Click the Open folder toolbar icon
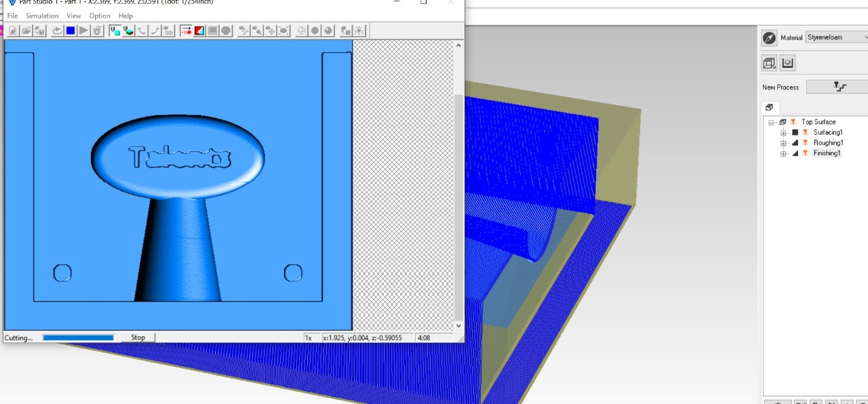Viewport: 868px width, 404px height. 26,31
